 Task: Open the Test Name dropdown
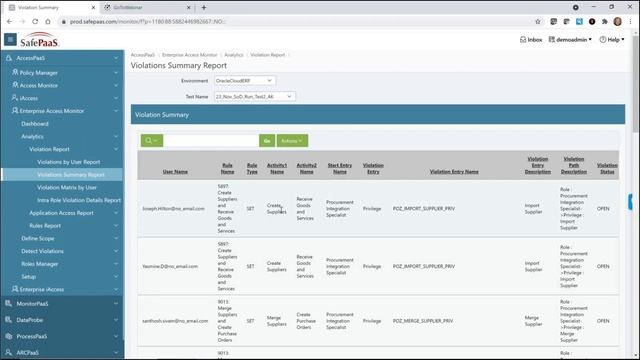coord(255,97)
